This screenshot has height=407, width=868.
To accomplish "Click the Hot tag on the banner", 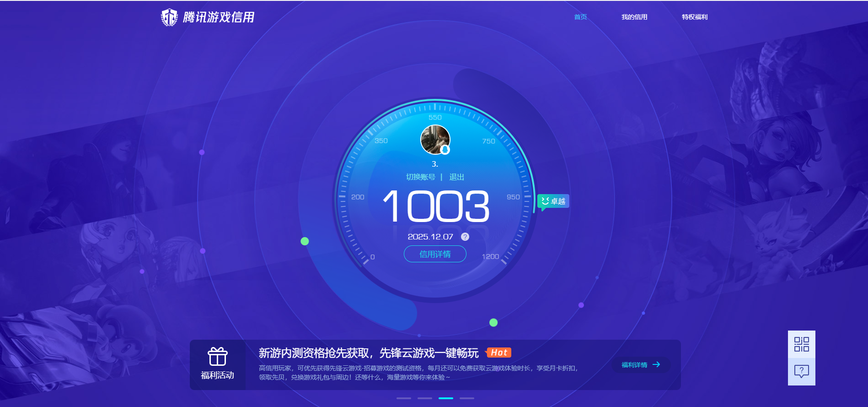I will pyautogui.click(x=498, y=353).
